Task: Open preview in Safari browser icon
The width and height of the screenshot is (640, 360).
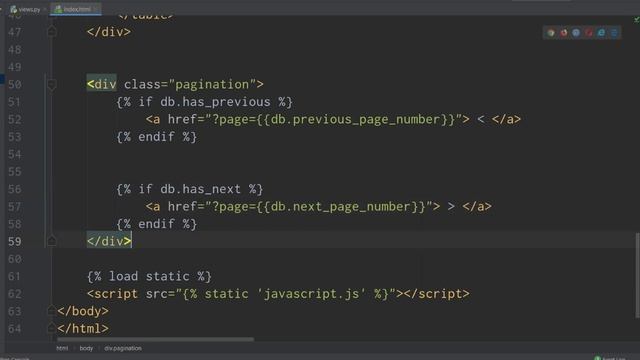Action: click(576, 33)
